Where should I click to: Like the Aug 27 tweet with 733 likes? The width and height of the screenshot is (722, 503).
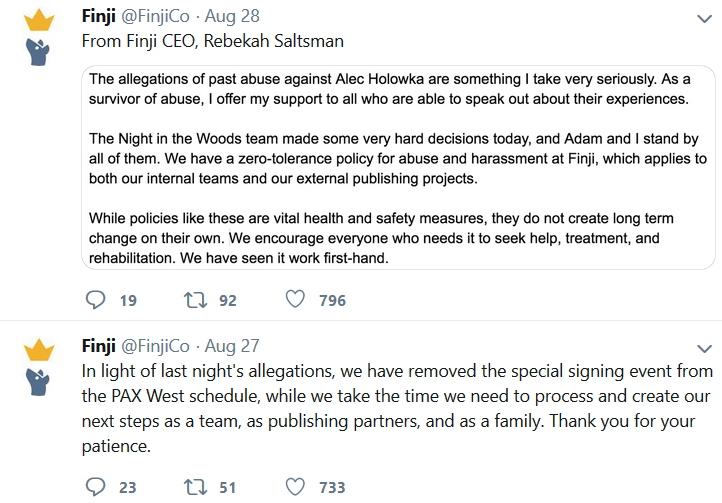pyautogui.click(x=295, y=486)
